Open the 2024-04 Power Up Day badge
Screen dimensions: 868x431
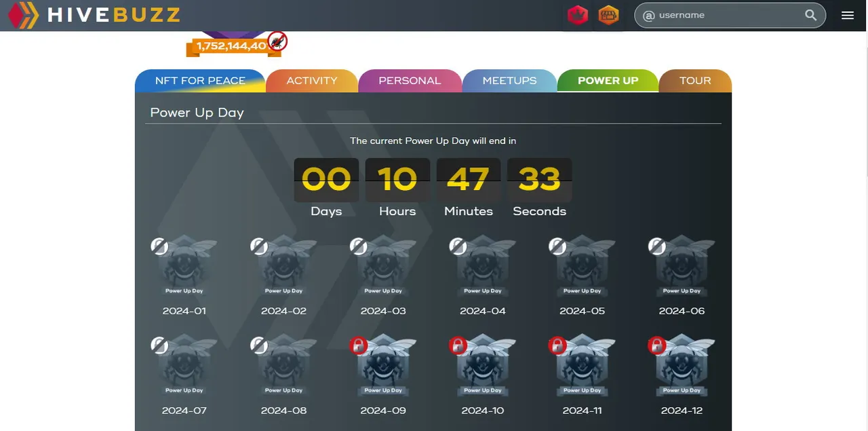click(x=483, y=265)
